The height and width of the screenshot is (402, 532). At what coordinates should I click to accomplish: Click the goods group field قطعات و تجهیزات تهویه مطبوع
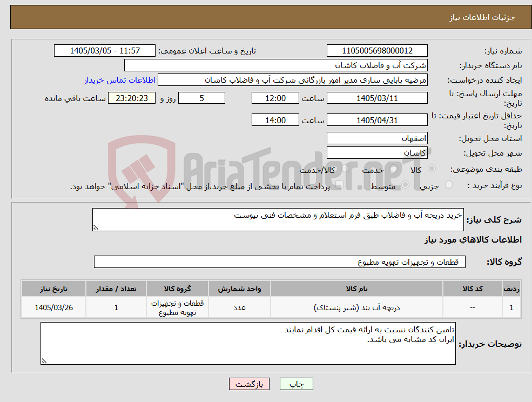280,262
